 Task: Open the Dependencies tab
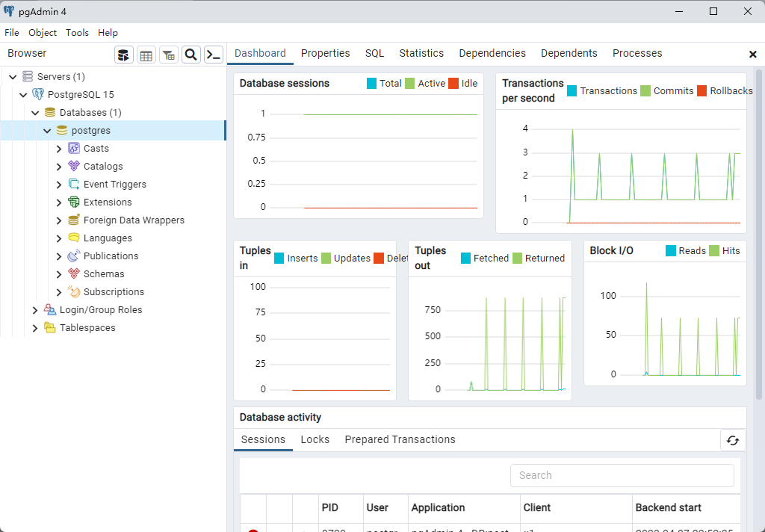click(492, 53)
